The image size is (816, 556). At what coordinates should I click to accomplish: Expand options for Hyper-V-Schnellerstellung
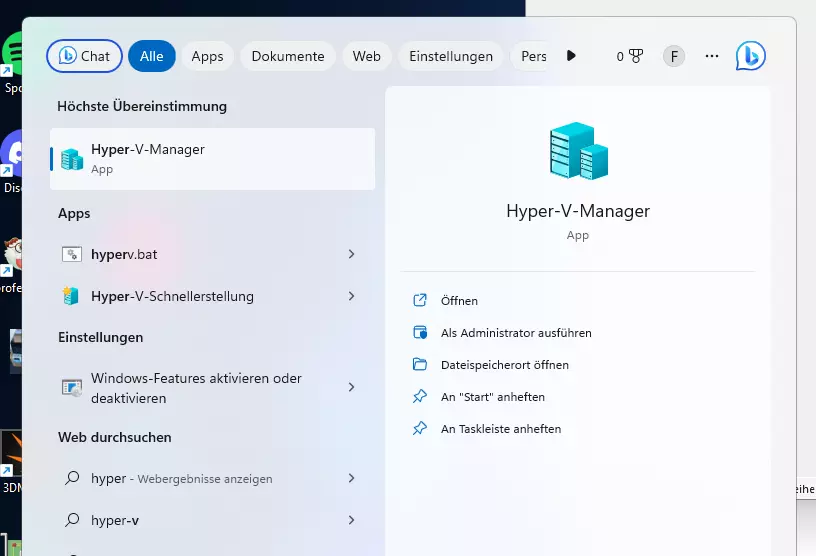click(351, 297)
